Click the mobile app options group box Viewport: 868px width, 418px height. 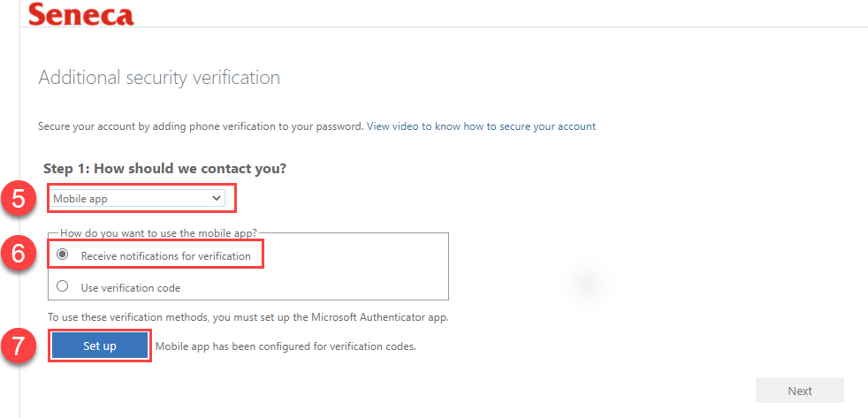[x=248, y=266]
